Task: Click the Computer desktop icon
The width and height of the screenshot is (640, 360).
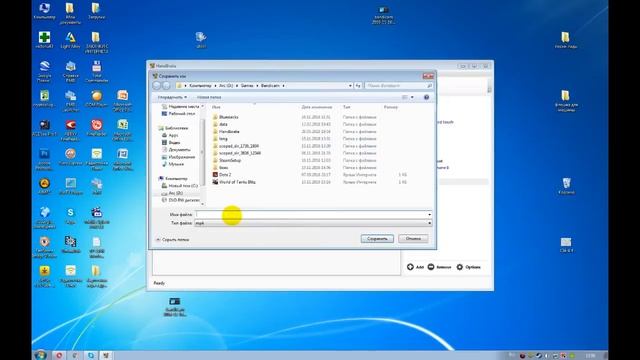Action: tap(44, 11)
